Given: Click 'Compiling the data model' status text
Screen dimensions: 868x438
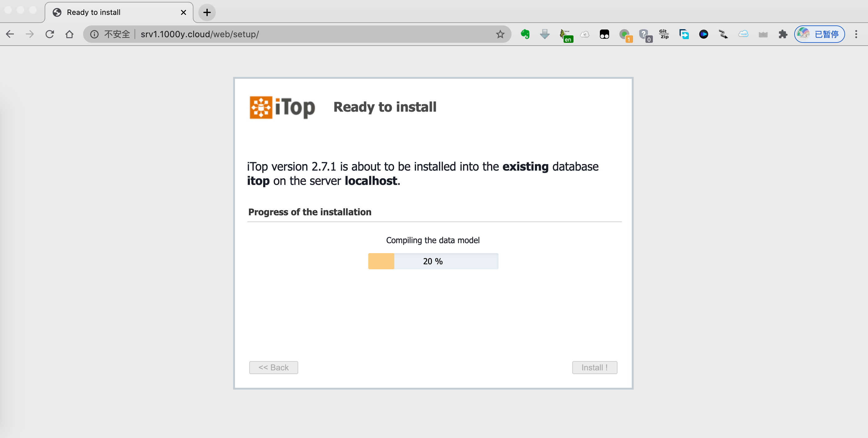Looking at the screenshot, I should (433, 240).
